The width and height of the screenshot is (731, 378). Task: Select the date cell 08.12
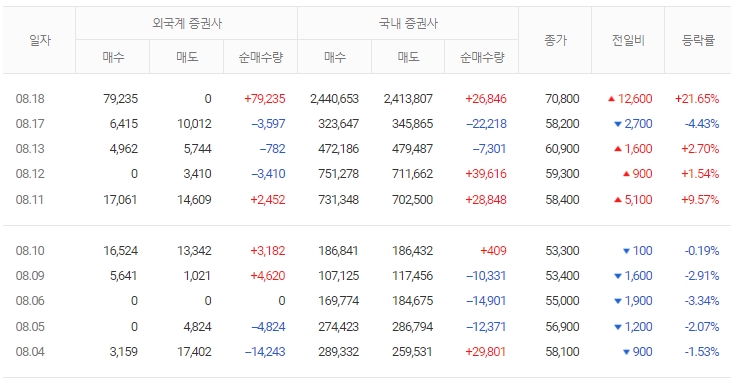pyautogui.click(x=30, y=174)
